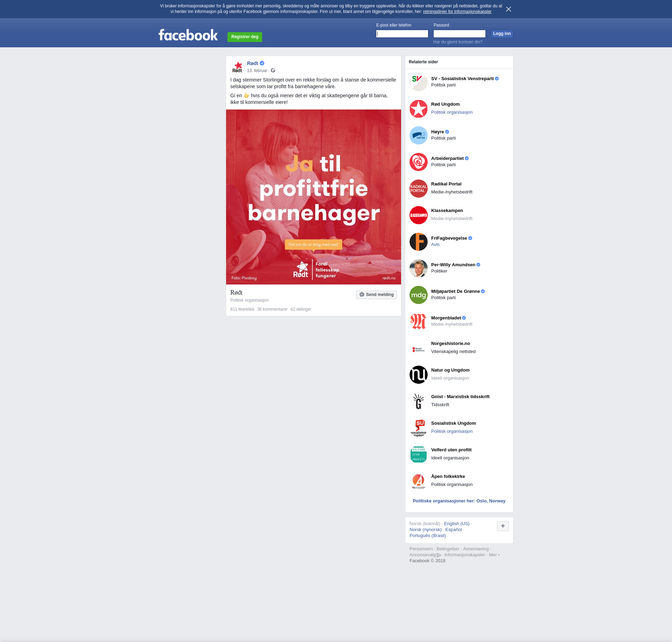Focus the Passord input field
Viewport: 672px width, 642px height.
(x=460, y=34)
